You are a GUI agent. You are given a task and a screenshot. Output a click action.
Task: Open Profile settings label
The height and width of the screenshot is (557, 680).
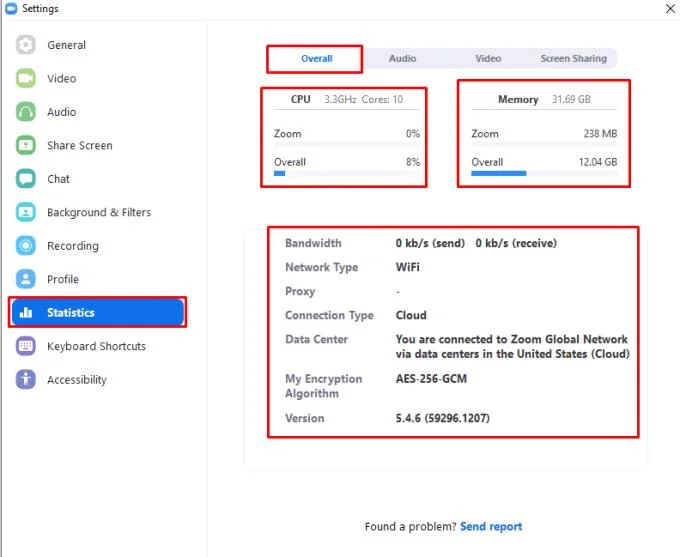[x=63, y=279]
